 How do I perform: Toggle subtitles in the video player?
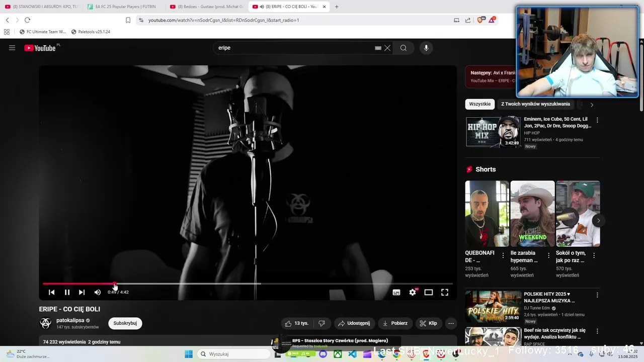pos(396,292)
